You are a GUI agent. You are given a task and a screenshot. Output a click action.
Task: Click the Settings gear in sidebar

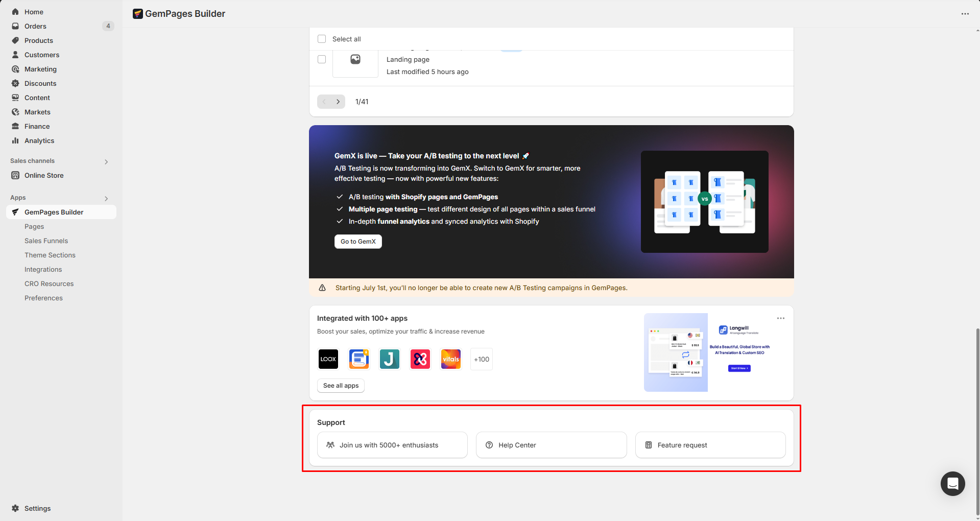[x=15, y=508]
